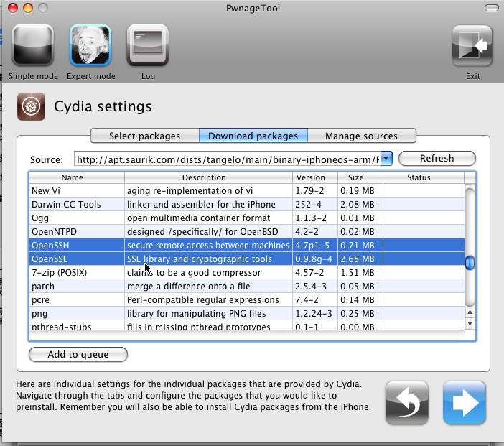Sort by Size column header

360,177
